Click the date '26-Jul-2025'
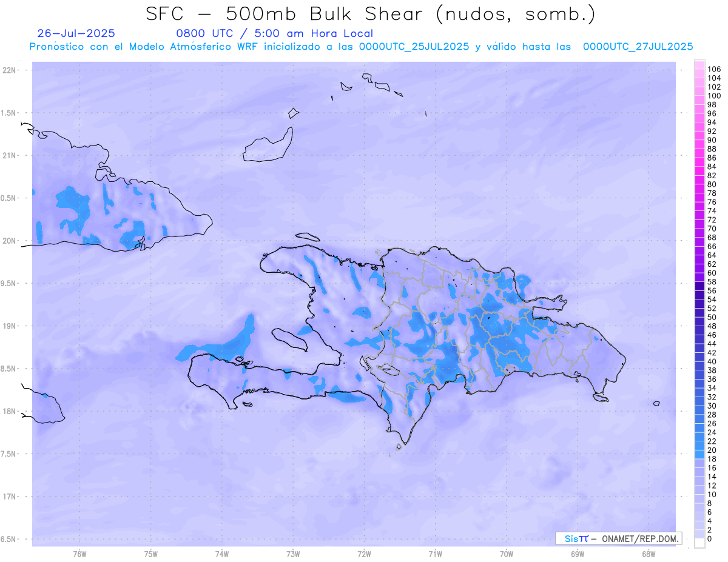 click(x=76, y=33)
